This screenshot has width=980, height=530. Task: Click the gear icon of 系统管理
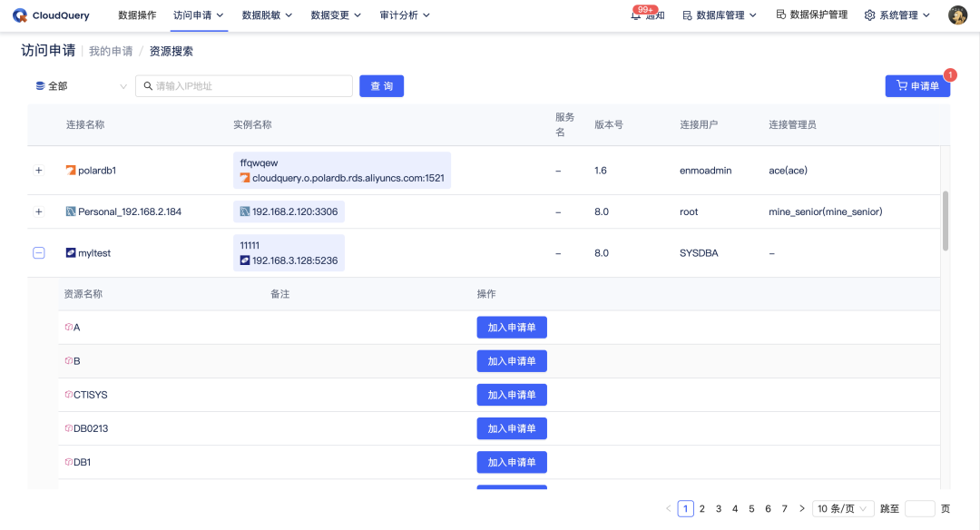(869, 15)
